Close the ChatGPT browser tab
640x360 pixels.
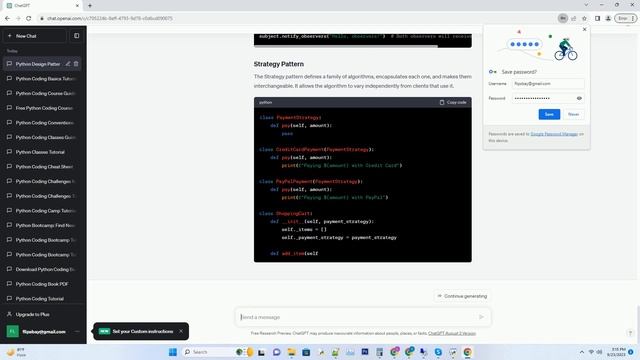pos(77,6)
